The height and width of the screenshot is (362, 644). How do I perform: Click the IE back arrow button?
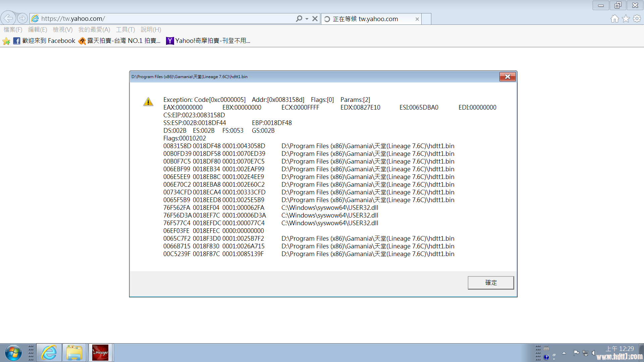[8, 18]
